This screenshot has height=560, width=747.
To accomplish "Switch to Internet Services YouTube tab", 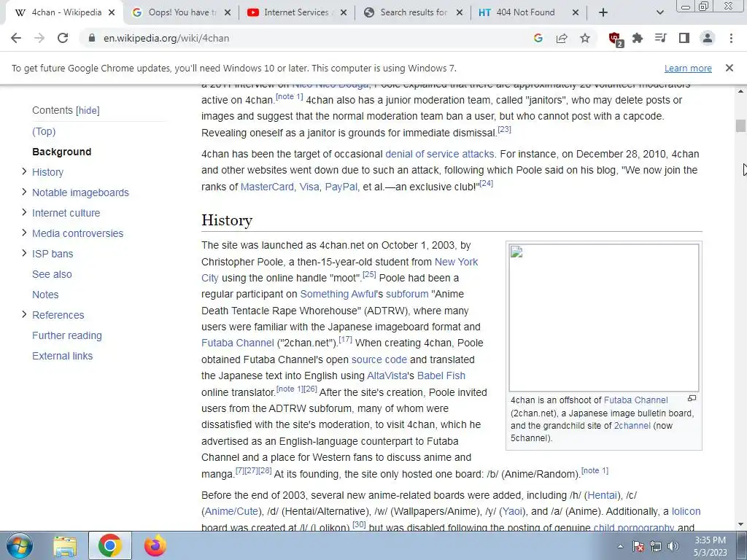I will point(297,12).
